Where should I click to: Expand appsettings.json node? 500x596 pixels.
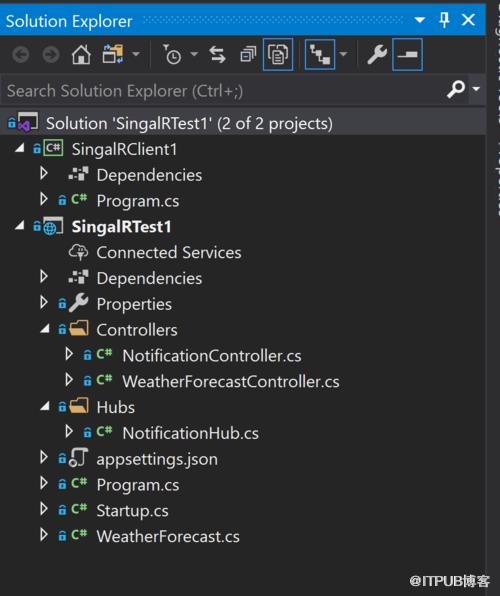tap(44, 458)
